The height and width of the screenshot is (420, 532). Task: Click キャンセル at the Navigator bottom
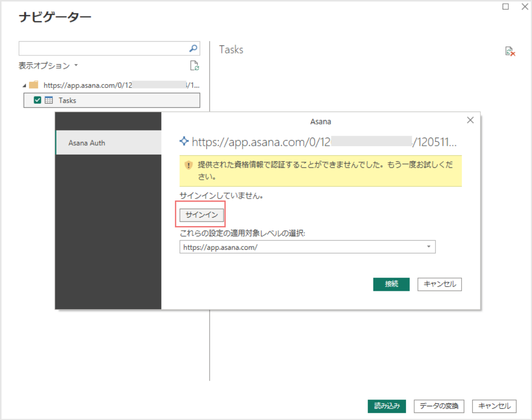click(494, 406)
